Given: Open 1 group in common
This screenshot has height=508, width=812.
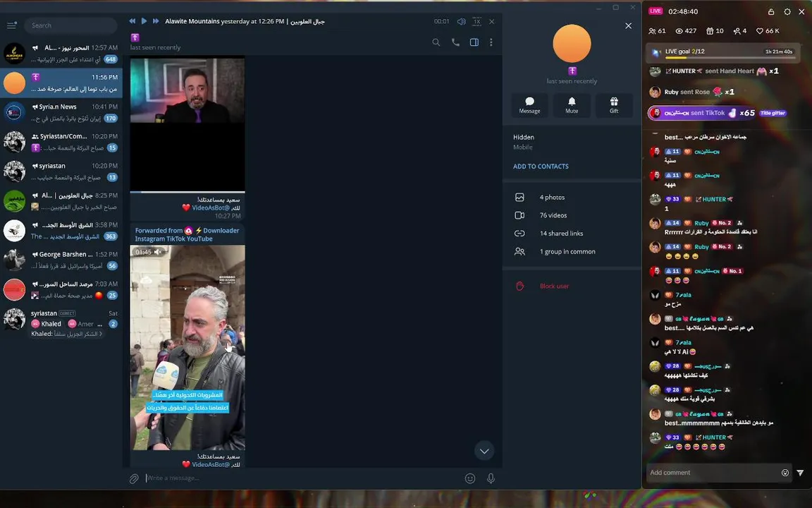Looking at the screenshot, I should click(x=572, y=251).
